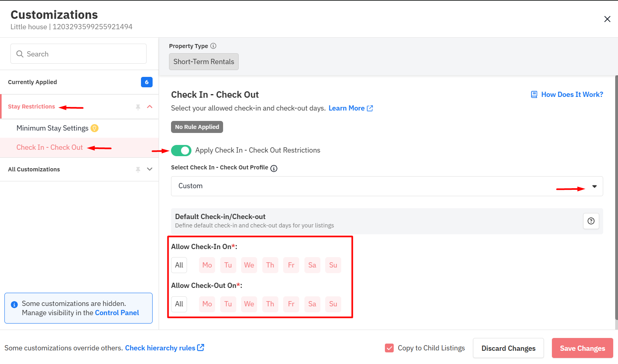The image size is (618, 364).
Task: Close the Customizations dialog
Action: tap(607, 19)
